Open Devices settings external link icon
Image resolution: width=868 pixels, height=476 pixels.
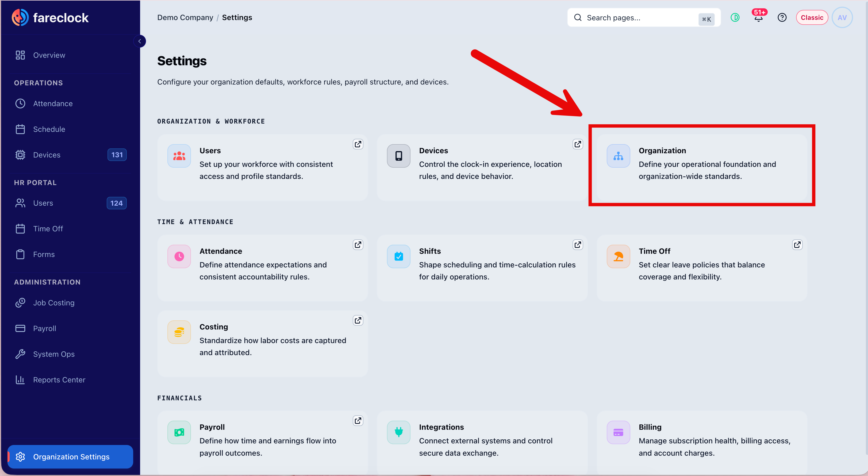pos(578,144)
